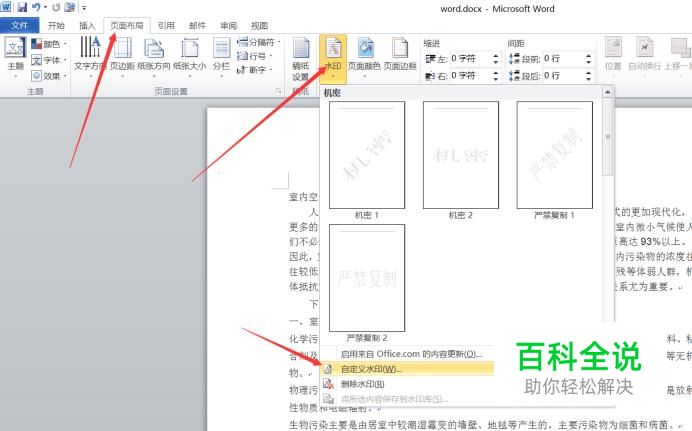Image resolution: width=692 pixels, height=431 pixels.
Task: Click the 机密 gallery section header
Action: (x=332, y=93)
